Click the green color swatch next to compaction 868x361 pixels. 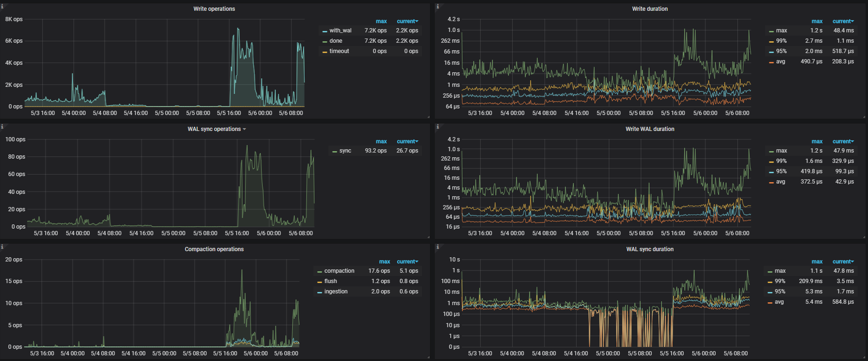pos(320,271)
